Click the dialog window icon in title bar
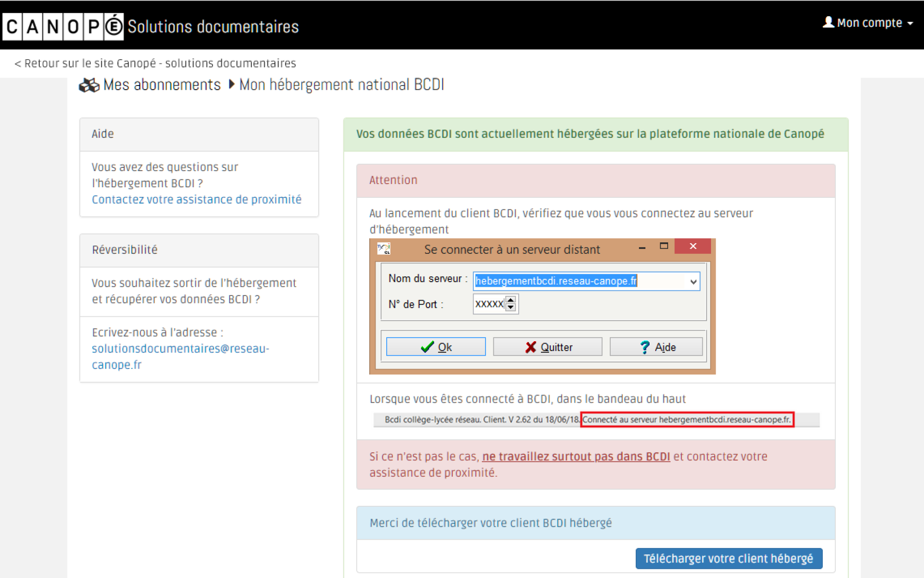924x578 pixels. 384,249
